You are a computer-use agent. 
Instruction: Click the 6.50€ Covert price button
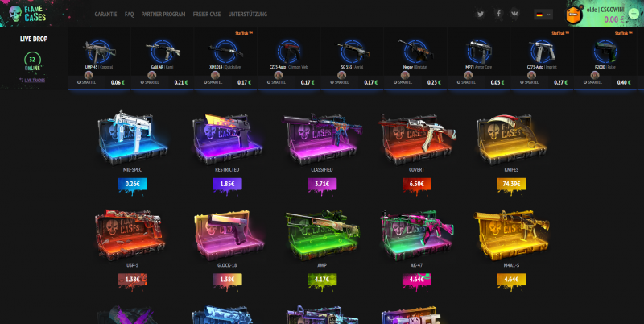point(416,184)
